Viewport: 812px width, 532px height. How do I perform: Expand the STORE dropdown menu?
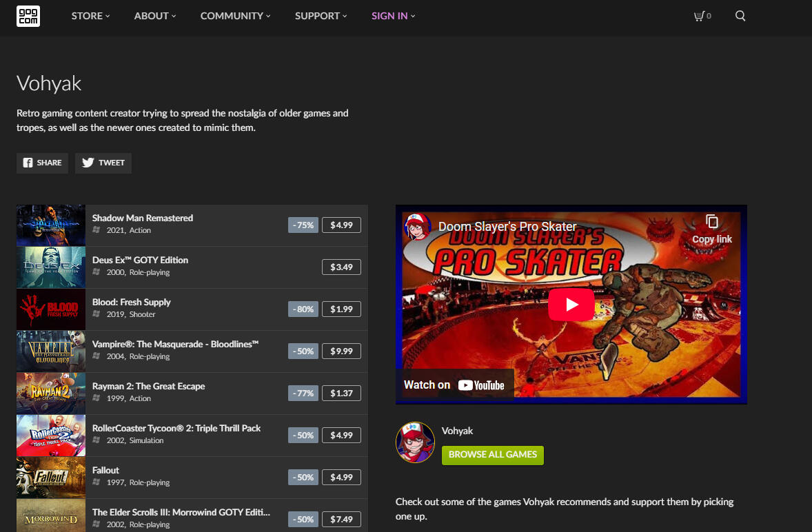(x=90, y=16)
